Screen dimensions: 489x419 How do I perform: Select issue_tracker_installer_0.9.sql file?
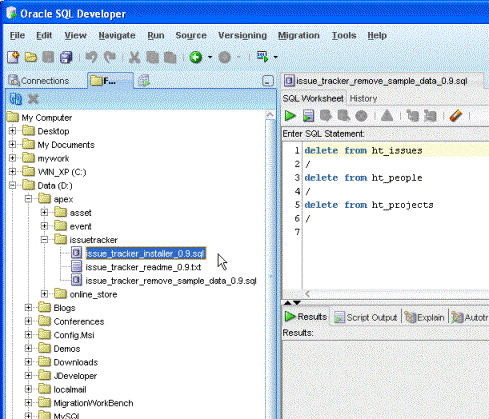[x=145, y=254]
